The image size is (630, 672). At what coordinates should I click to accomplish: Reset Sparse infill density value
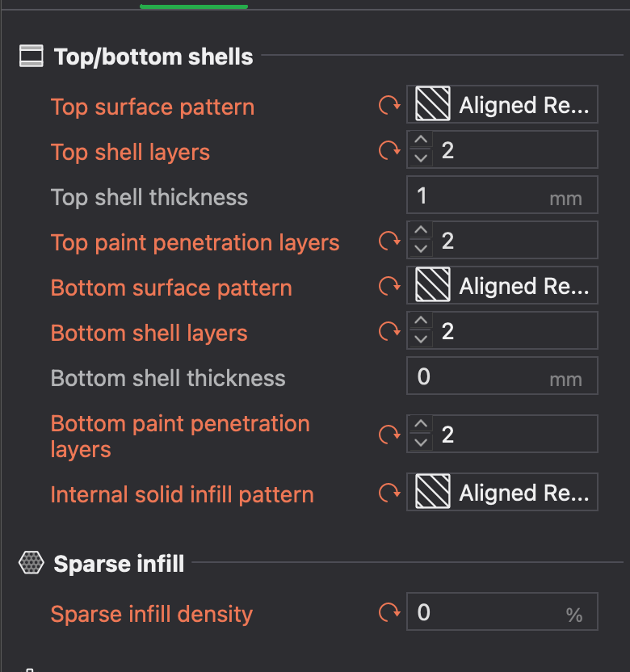click(389, 612)
